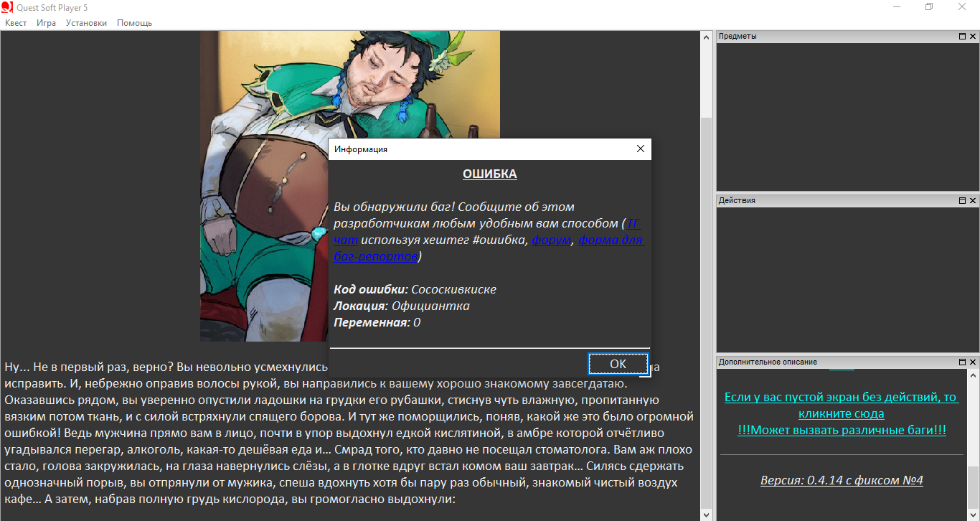
Task: Click the Quest Soft Player app icon
Action: tap(7, 7)
